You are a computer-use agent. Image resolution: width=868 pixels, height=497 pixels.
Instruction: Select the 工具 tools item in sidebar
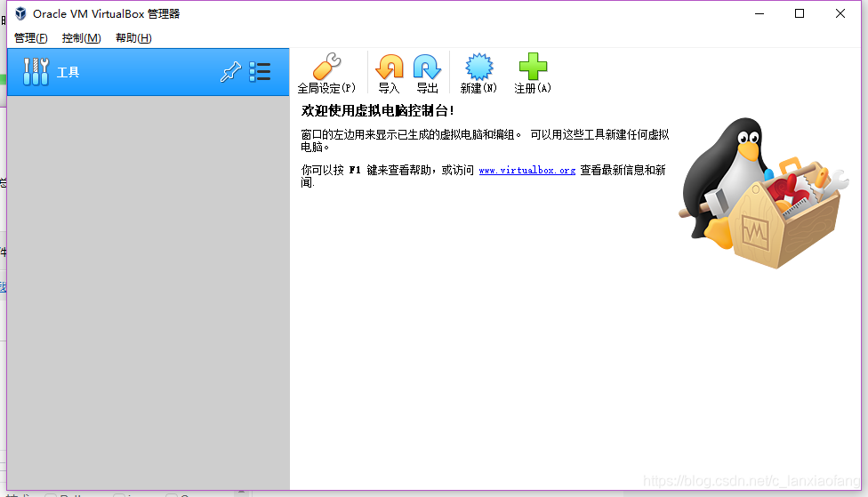[x=148, y=72]
